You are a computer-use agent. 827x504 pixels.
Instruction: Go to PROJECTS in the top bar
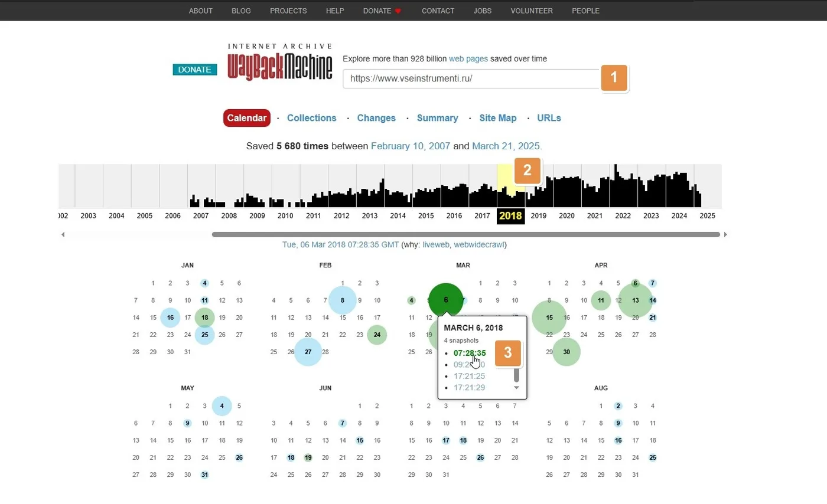(x=288, y=11)
